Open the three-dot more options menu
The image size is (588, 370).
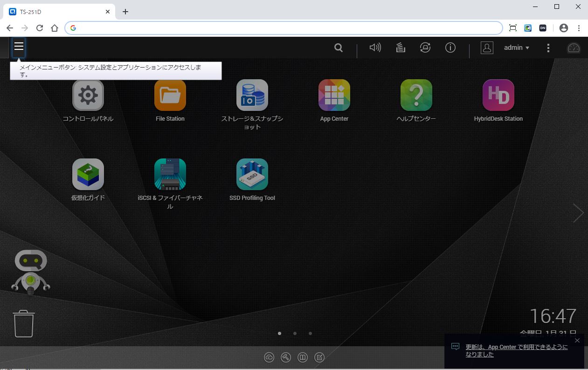pos(548,48)
